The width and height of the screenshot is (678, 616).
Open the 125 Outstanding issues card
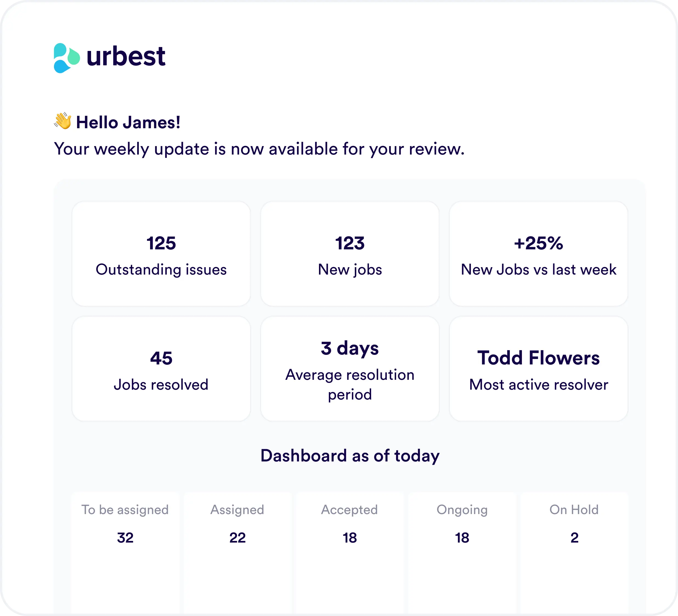161,254
